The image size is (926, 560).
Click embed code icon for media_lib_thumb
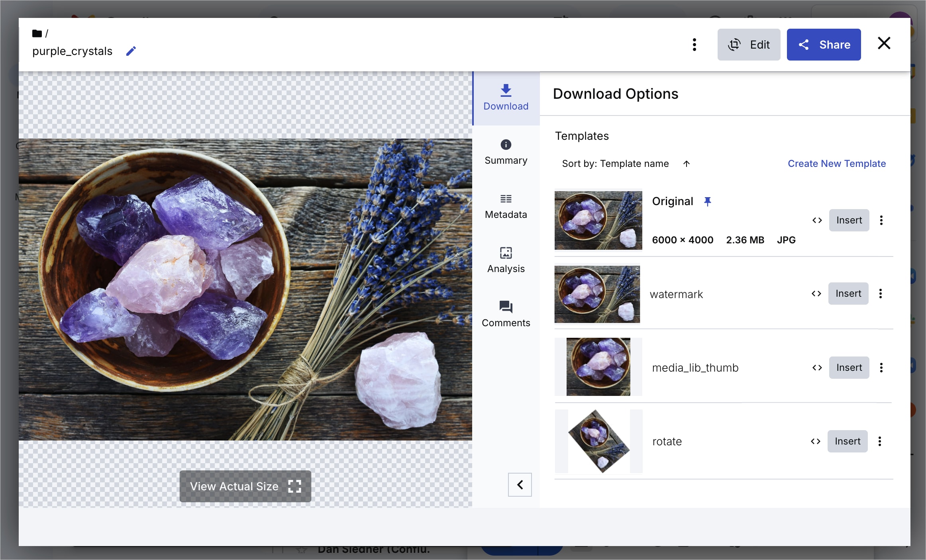click(x=817, y=368)
